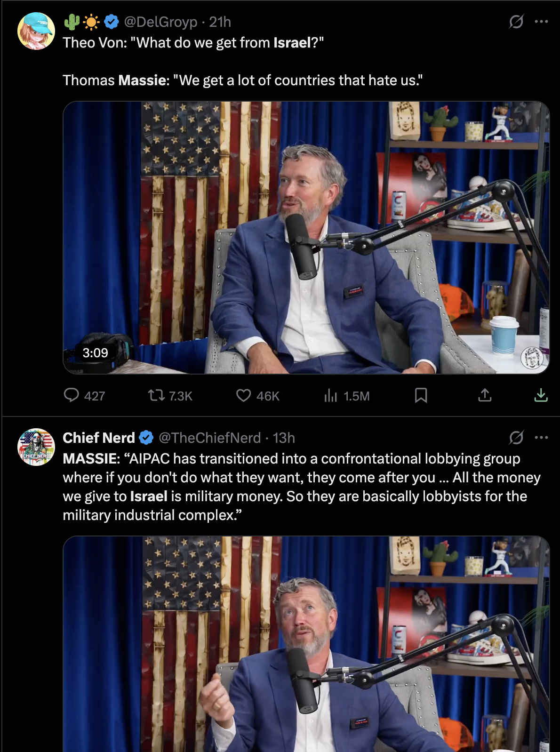Bookmark the DelGroyp post
Screen dimensions: 560x752
pos(421,395)
